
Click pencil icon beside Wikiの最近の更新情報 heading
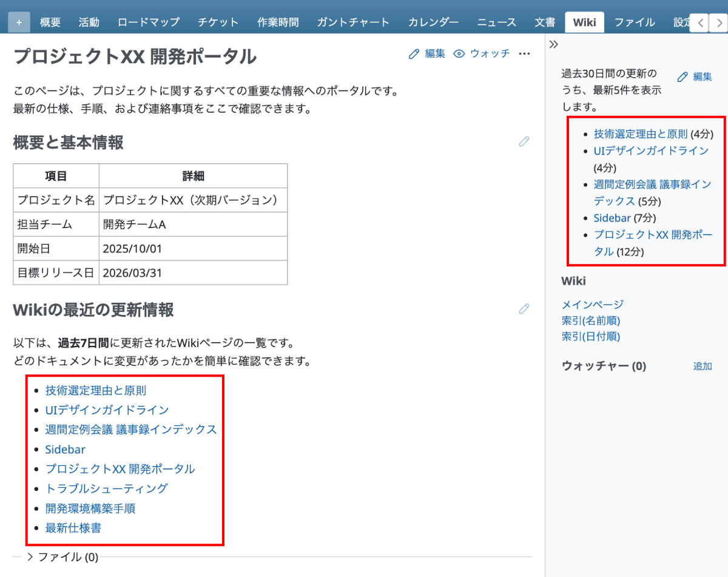524,309
